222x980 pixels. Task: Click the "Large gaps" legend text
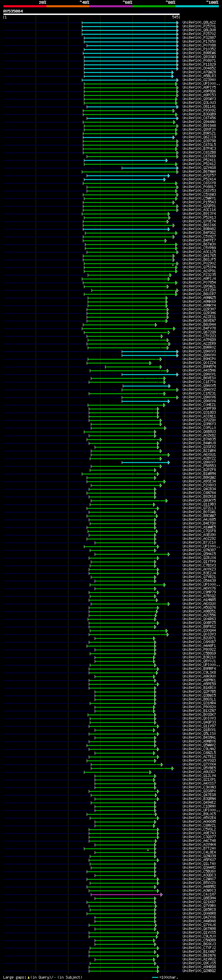(x=15, y=977)
